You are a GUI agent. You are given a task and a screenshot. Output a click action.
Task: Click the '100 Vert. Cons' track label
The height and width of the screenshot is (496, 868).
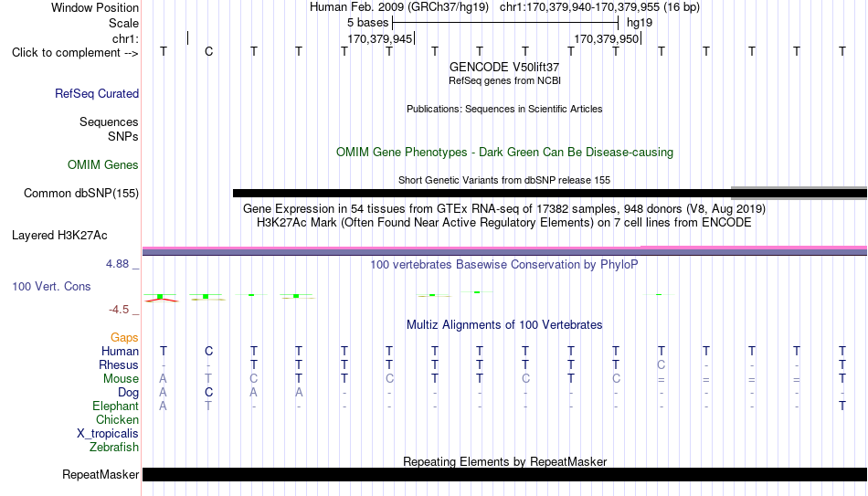pyautogui.click(x=51, y=286)
